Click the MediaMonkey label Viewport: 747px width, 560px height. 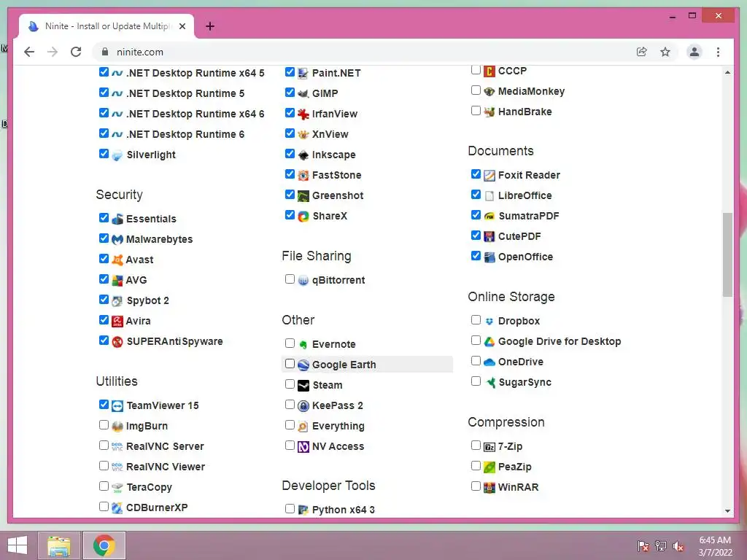531,91
